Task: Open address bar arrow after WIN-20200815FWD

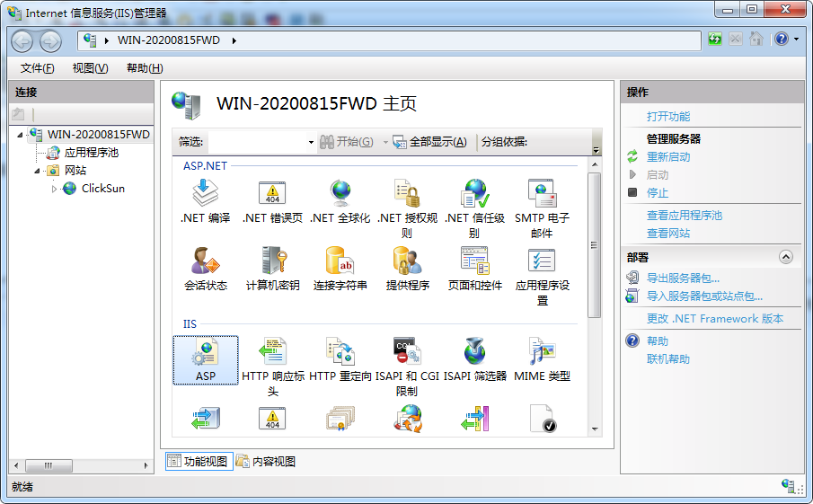Action: click(234, 40)
